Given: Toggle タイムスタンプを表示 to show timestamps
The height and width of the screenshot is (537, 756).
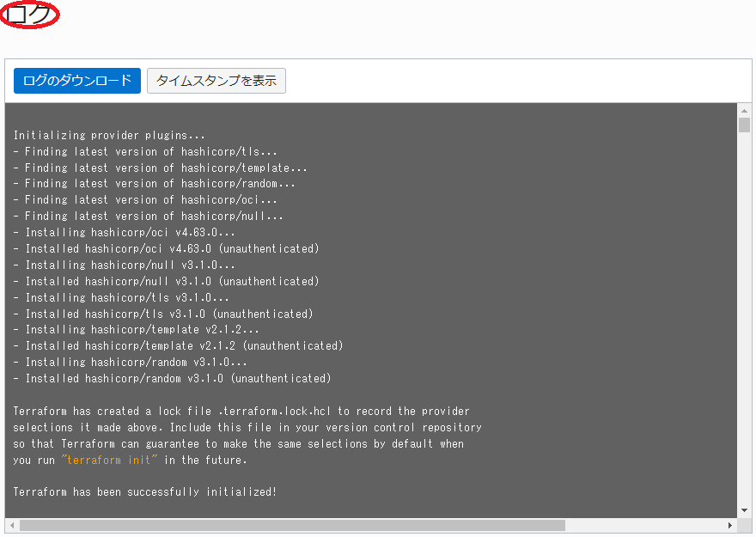Looking at the screenshot, I should 216,81.
